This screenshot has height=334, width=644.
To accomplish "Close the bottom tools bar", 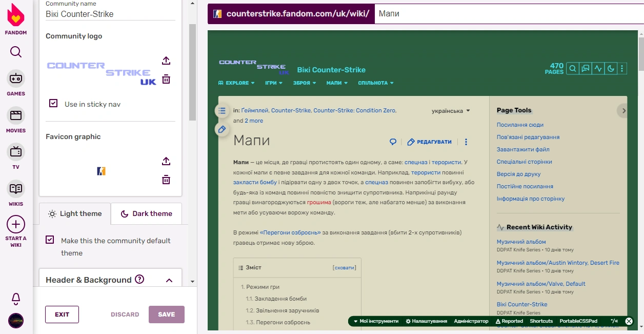I will (629, 321).
